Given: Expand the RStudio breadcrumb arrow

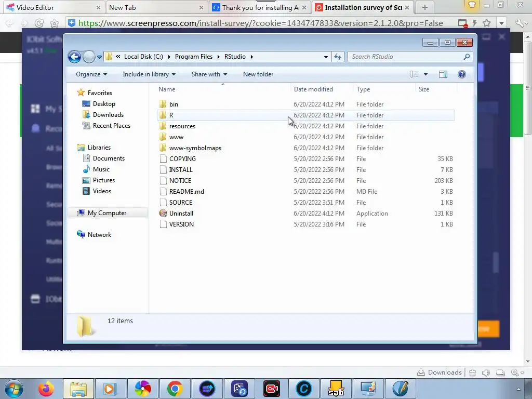Looking at the screenshot, I should tap(252, 57).
